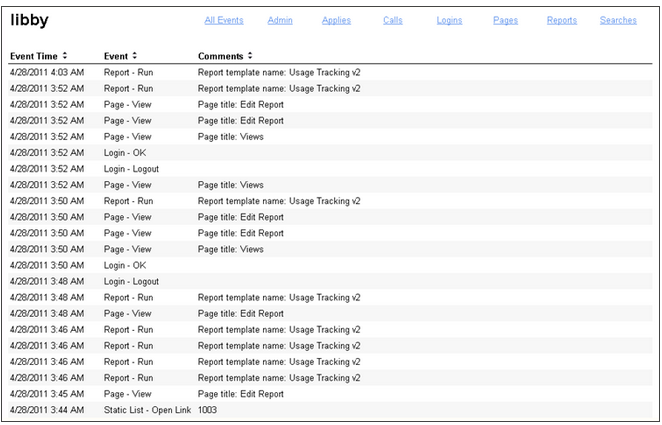Show the Searches events list
Image resolution: width=662 pixels, height=425 pixels.
pos(618,21)
